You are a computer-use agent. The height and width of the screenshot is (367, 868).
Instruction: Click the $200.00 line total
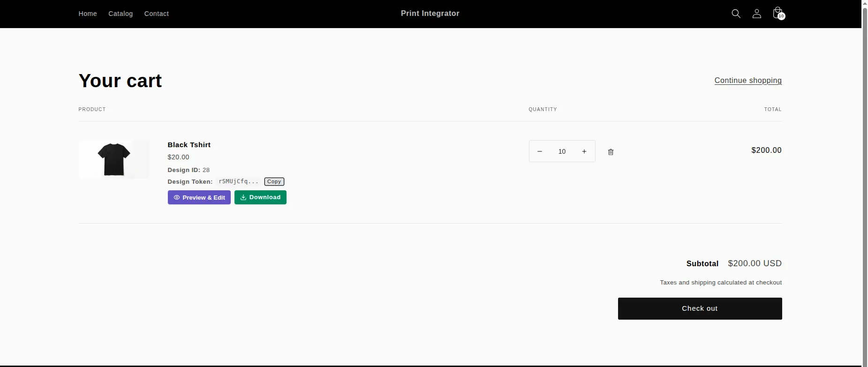pos(766,150)
